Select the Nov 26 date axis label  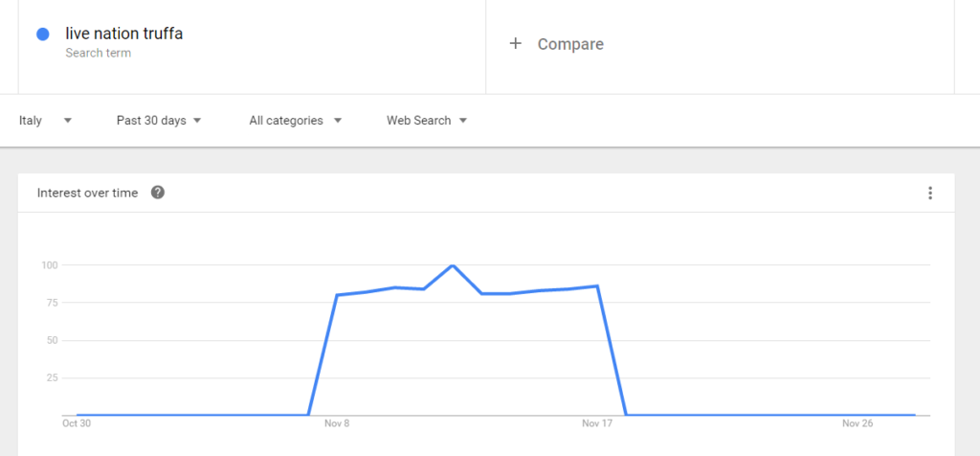click(x=857, y=423)
